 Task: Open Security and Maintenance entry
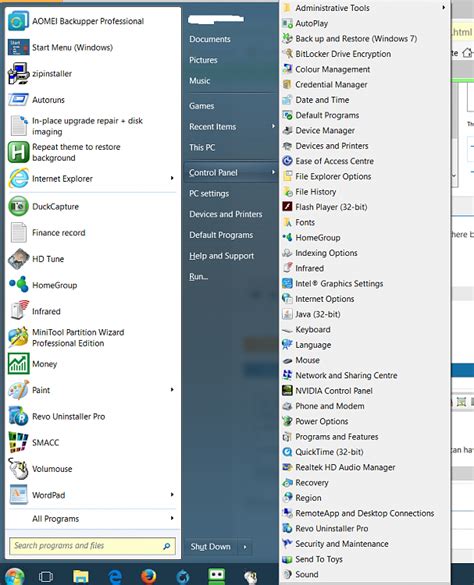(342, 544)
